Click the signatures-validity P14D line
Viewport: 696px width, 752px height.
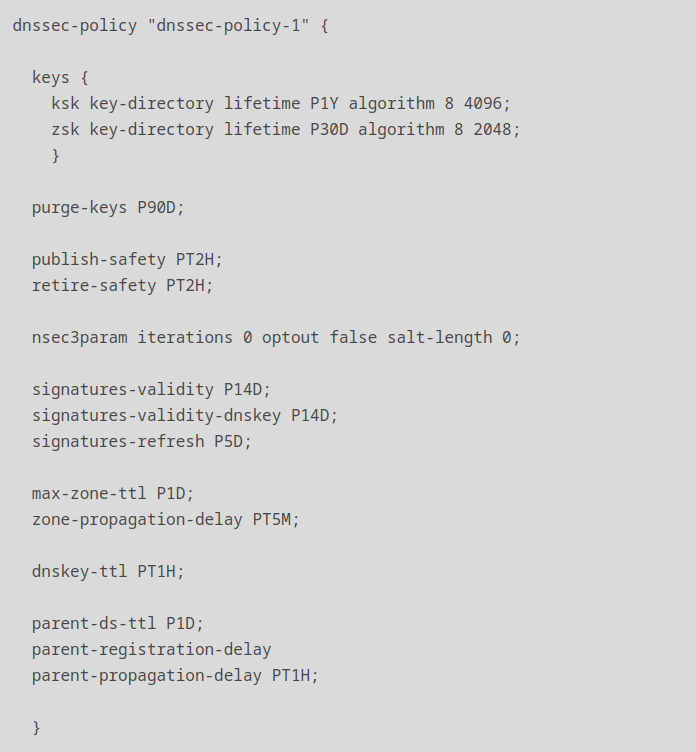151,389
